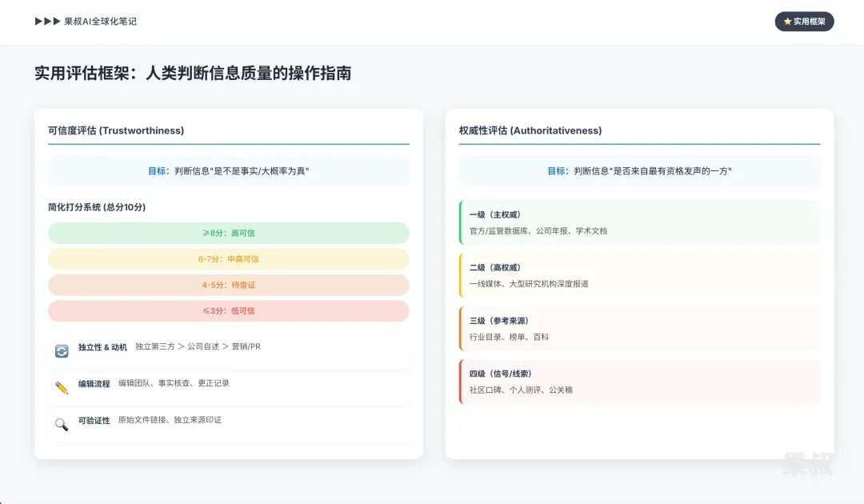
Task: Open the 二级（高权威） card
Action: click(x=640, y=275)
